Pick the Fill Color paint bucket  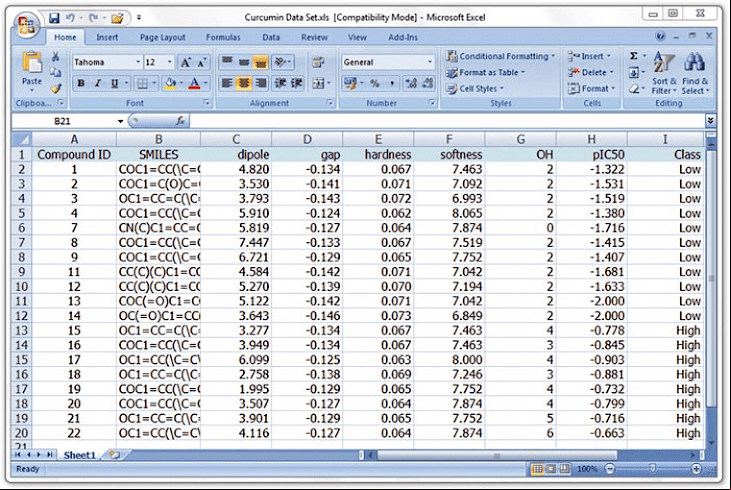[x=170, y=83]
